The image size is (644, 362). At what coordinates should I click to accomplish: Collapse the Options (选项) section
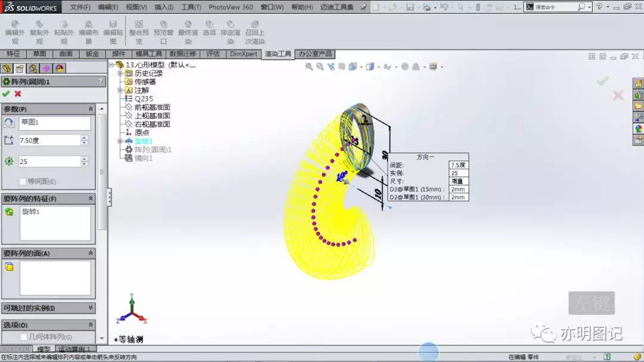coord(91,324)
